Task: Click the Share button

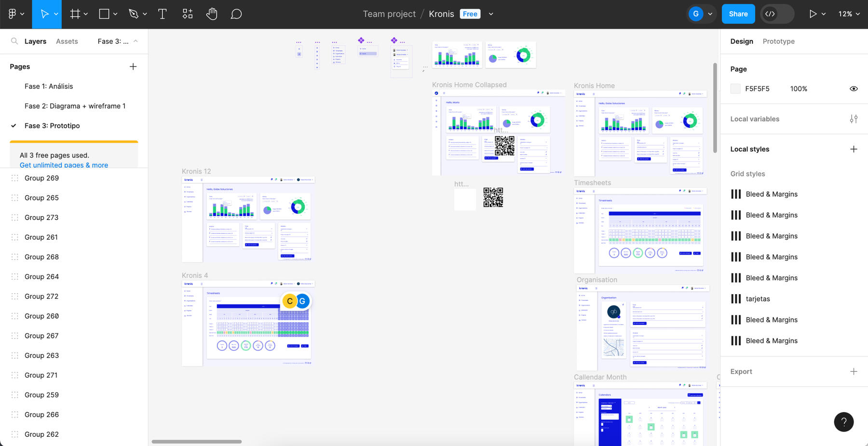Action: coord(738,14)
